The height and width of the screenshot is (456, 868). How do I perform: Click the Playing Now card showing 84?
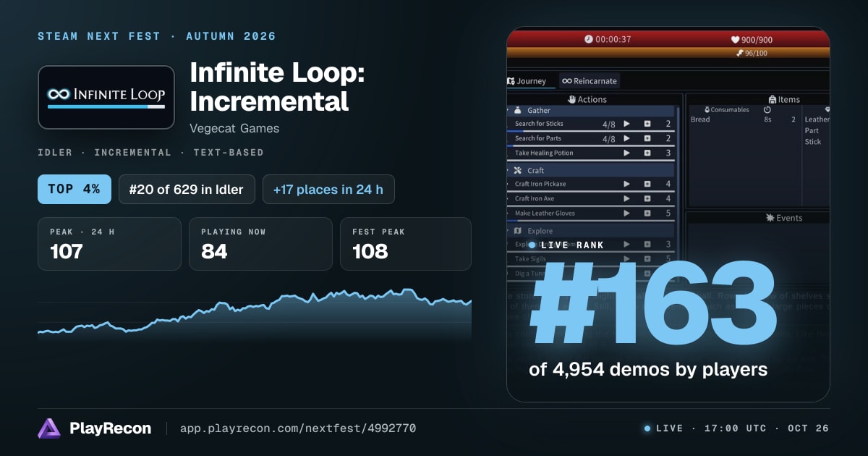tap(260, 244)
